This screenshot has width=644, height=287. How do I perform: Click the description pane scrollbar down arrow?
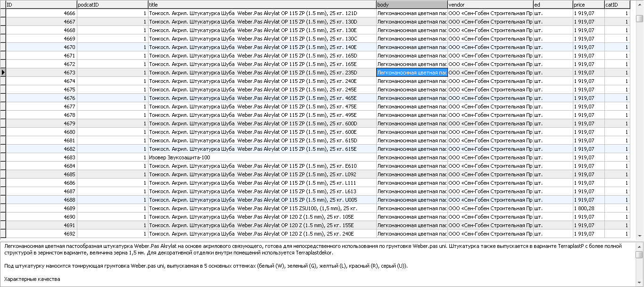click(x=639, y=283)
